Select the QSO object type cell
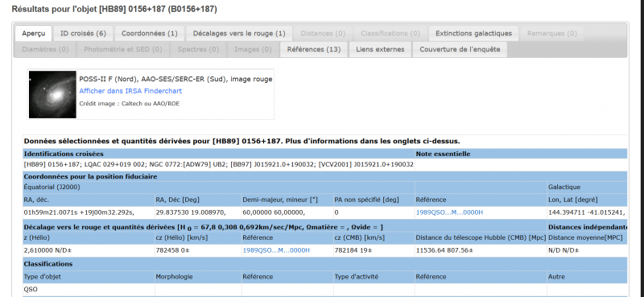644x297 pixels. click(x=31, y=289)
